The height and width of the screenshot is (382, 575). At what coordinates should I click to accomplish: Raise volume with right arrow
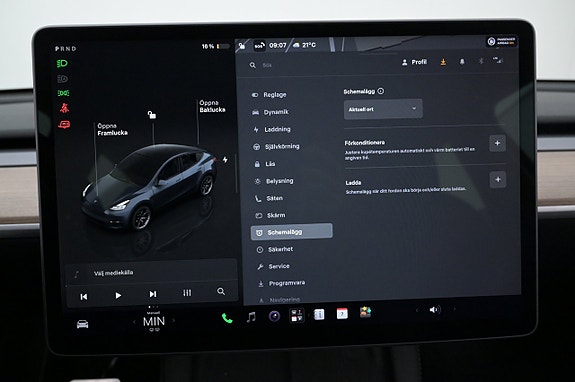pyautogui.click(x=455, y=309)
